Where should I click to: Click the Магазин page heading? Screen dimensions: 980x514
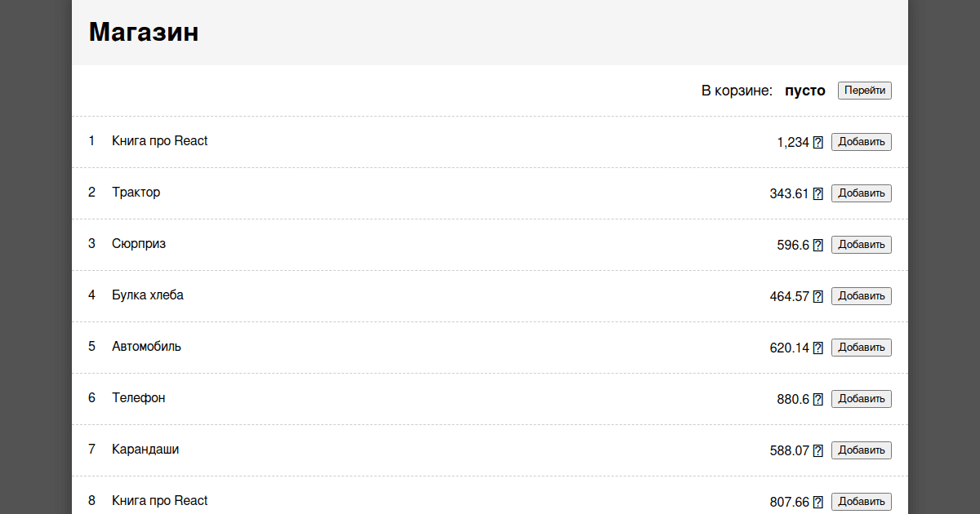point(144,32)
